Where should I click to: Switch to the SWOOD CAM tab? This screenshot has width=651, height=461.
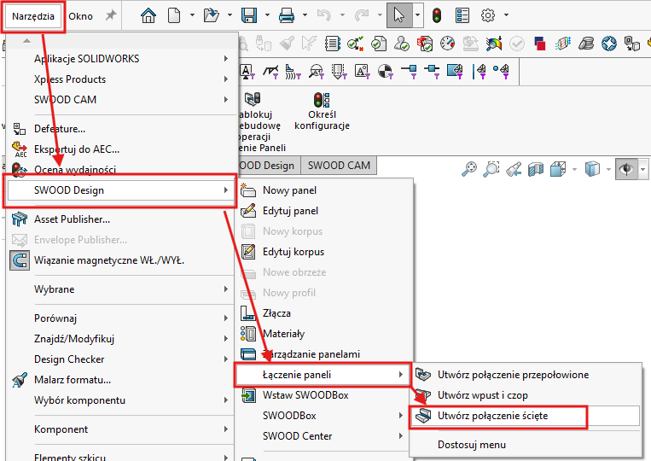pos(339,165)
